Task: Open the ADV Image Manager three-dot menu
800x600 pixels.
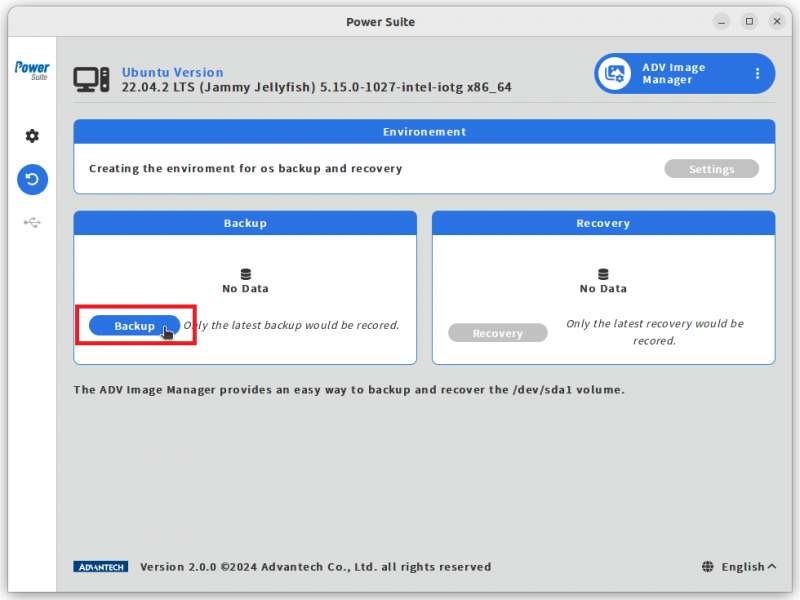Action: (757, 73)
